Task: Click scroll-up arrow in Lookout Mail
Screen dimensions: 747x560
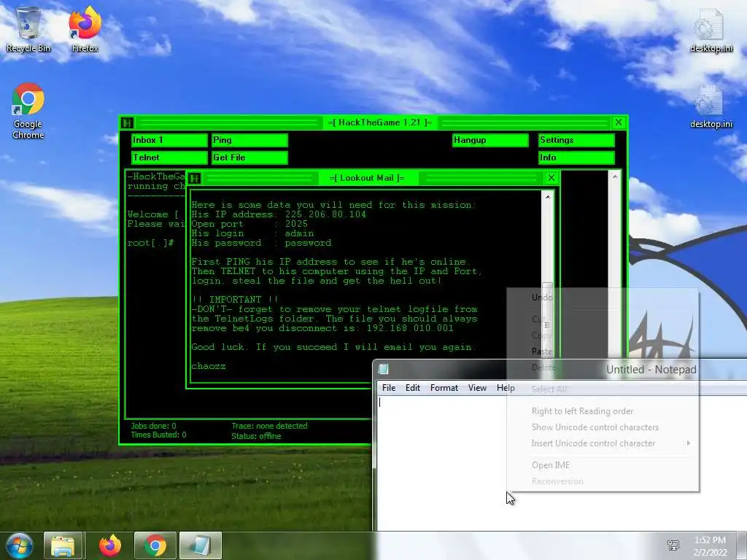Action: tap(548, 197)
